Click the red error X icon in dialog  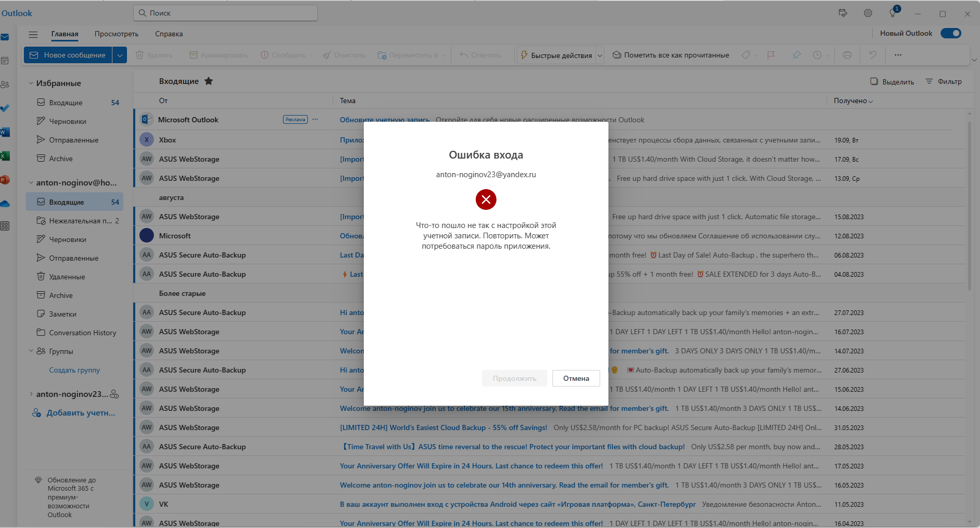pyautogui.click(x=486, y=199)
